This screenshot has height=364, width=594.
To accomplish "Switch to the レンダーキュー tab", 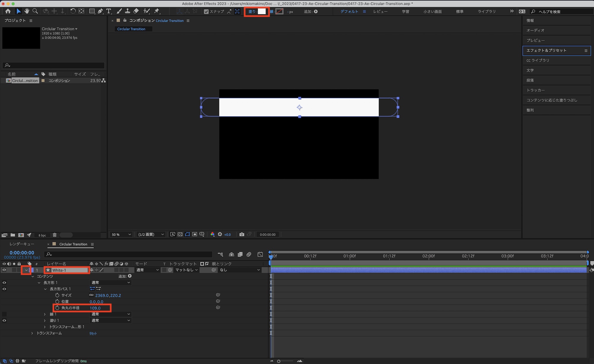I will (x=22, y=244).
